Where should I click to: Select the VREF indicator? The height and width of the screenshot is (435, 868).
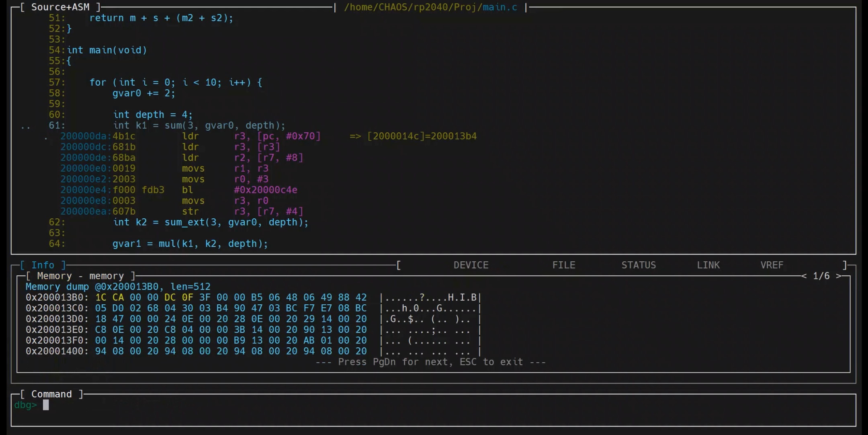(772, 265)
